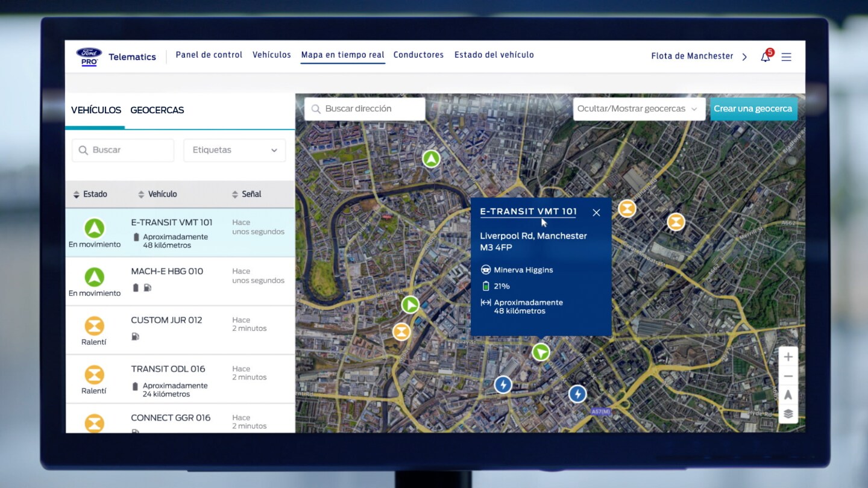This screenshot has height=488, width=868.
Task: Click driver name Minerva Higgins in popup
Action: (523, 270)
